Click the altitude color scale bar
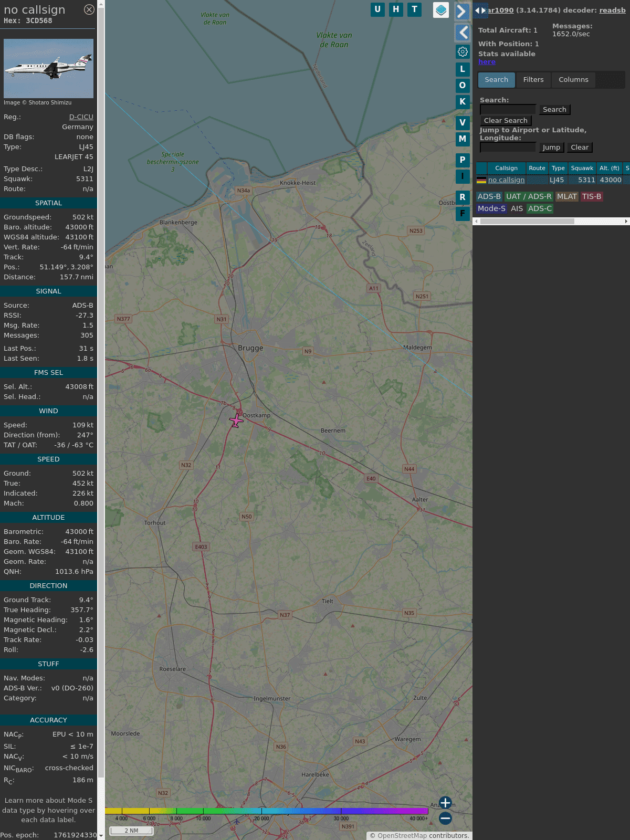The image size is (630, 840). tap(267, 811)
